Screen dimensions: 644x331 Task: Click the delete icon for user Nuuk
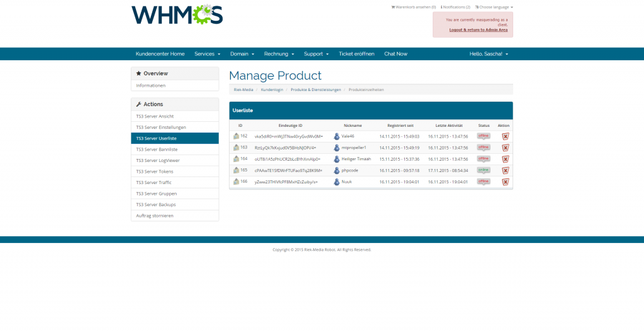pyautogui.click(x=505, y=182)
